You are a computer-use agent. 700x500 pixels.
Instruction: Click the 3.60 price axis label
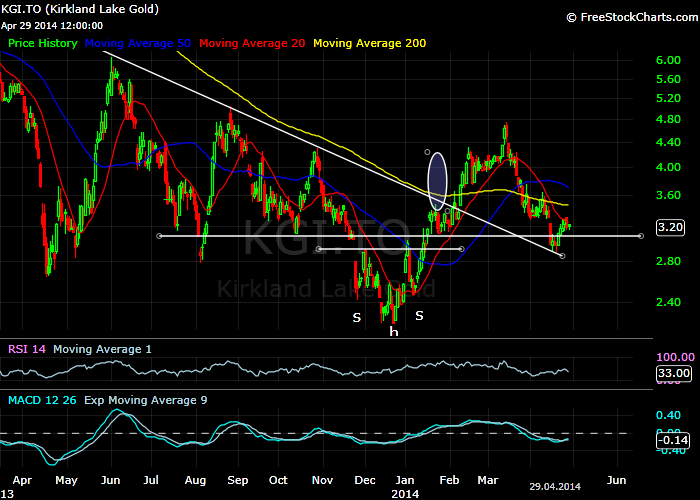668,195
